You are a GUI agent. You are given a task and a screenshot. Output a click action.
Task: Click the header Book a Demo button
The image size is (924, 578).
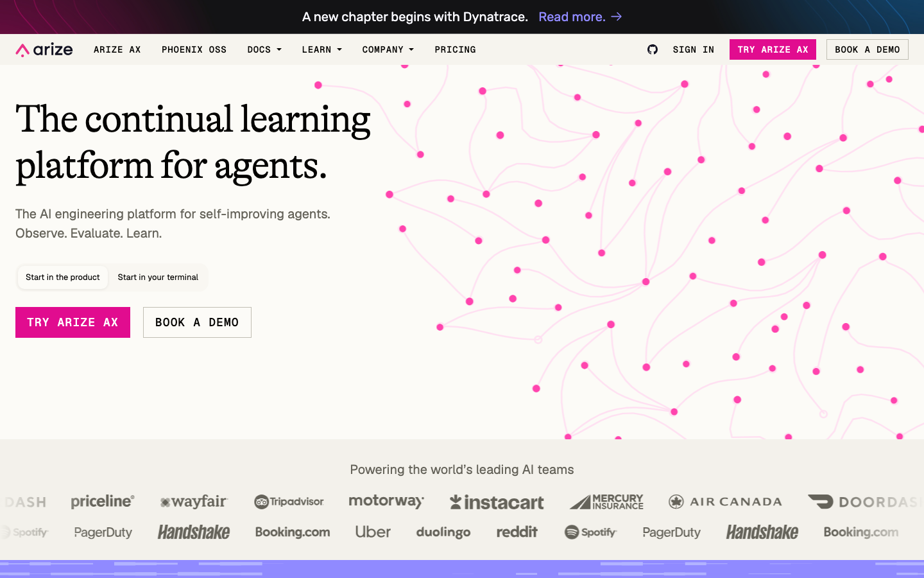[x=868, y=49]
